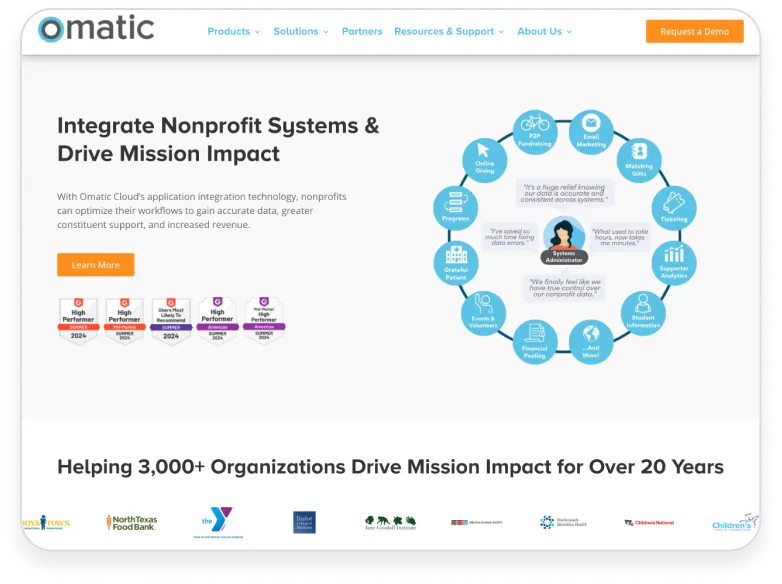Open the Events & Volunteers icon
The image size is (782, 584).
[x=483, y=313]
